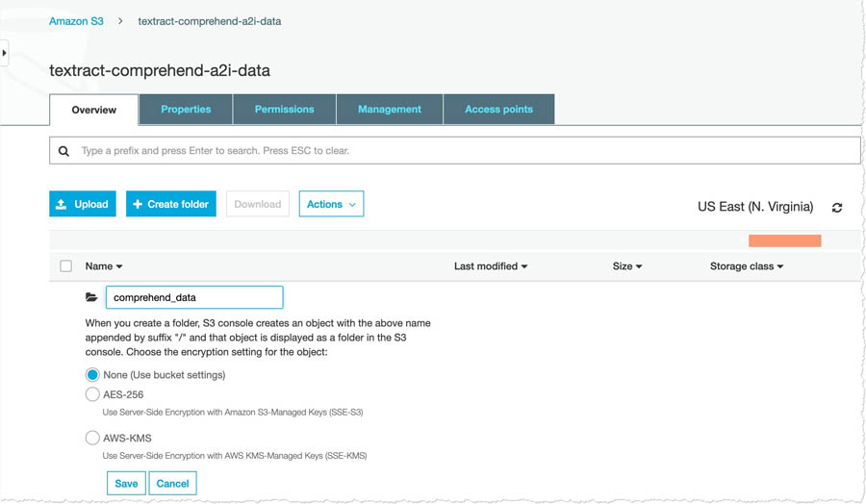
Task: Click the Create folder button
Action: 171,204
